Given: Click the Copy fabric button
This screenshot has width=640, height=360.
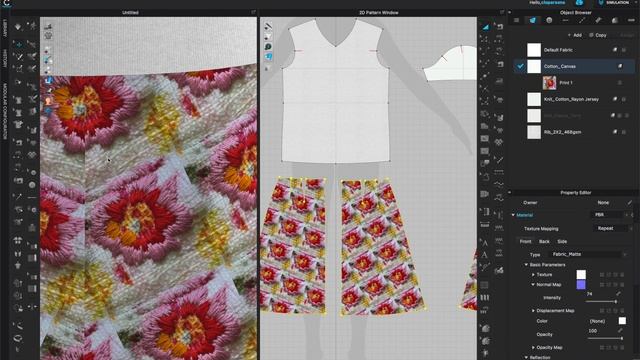Looking at the screenshot, I should click(598, 35).
